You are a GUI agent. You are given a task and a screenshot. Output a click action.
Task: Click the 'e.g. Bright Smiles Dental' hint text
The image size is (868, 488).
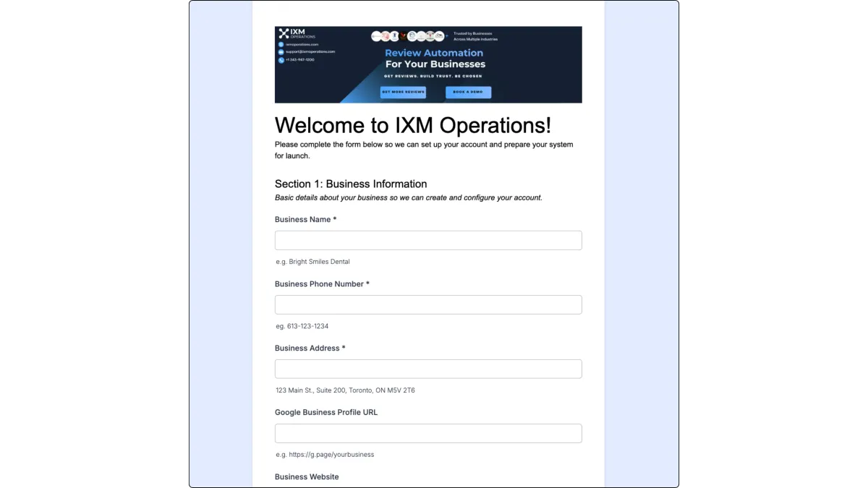click(312, 262)
